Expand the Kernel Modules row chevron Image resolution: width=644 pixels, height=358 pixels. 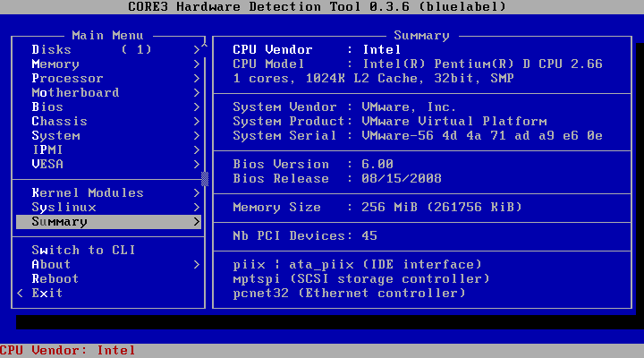[x=196, y=193]
